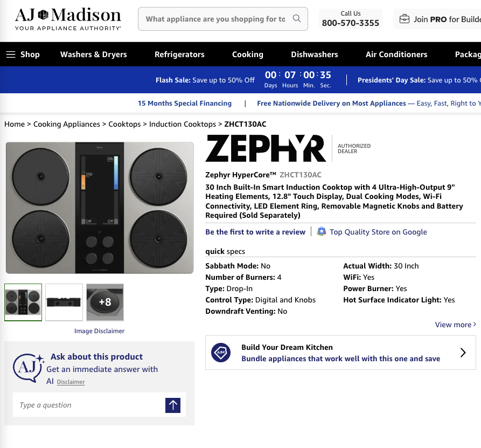The image size is (481, 448).
Task: Open Cooking Appliances breadcrumb
Action: [x=67, y=124]
